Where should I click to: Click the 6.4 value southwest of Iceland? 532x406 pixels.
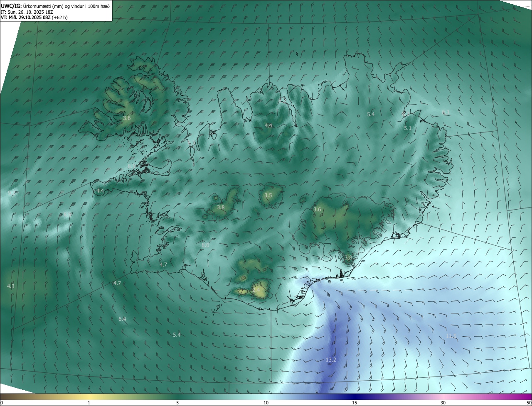click(x=122, y=319)
